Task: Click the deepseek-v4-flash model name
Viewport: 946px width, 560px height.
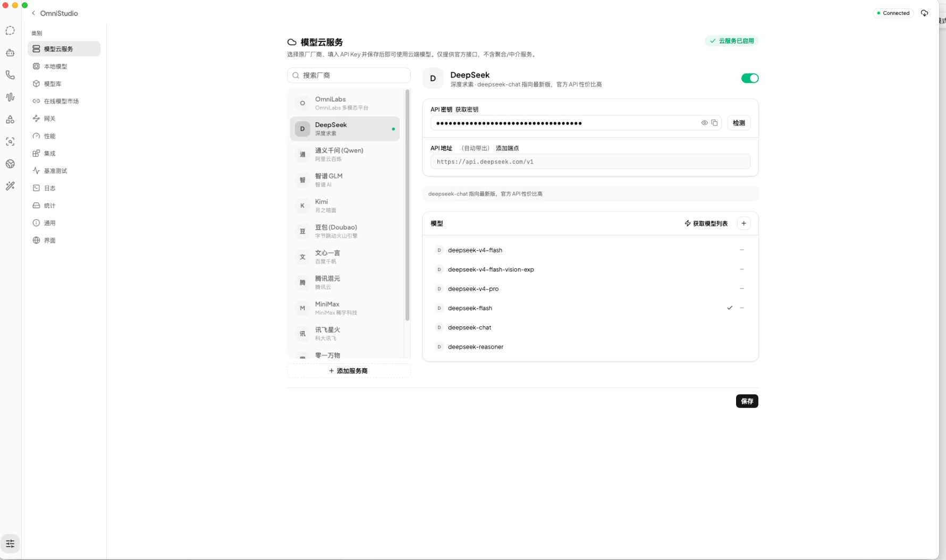Action: pos(475,250)
